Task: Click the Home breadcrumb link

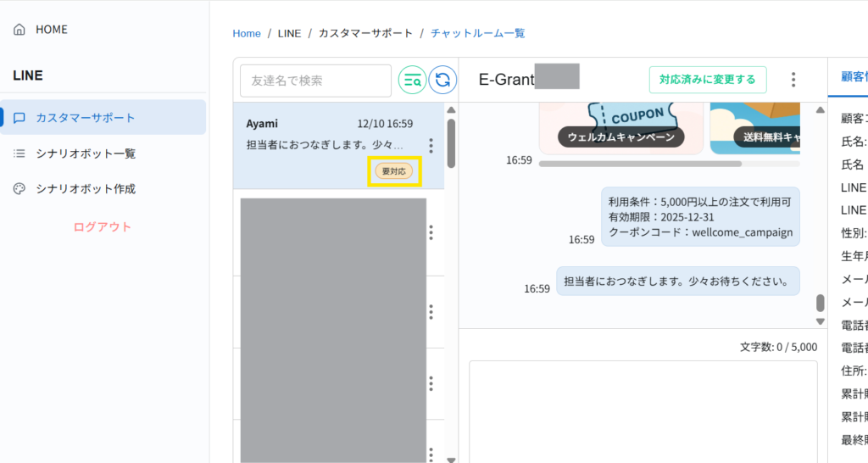Action: 247,33
